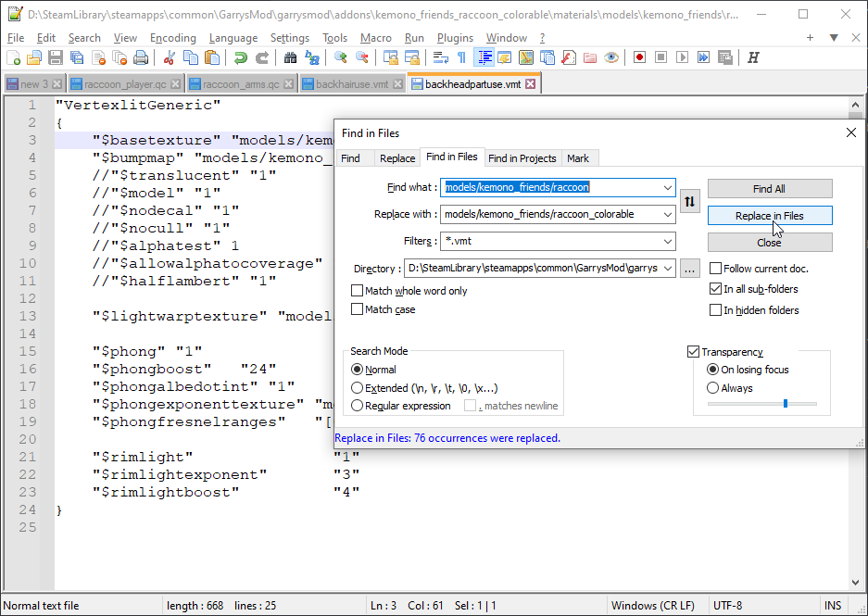Click the Redo arrow icon
The image size is (868, 616).
point(261,57)
